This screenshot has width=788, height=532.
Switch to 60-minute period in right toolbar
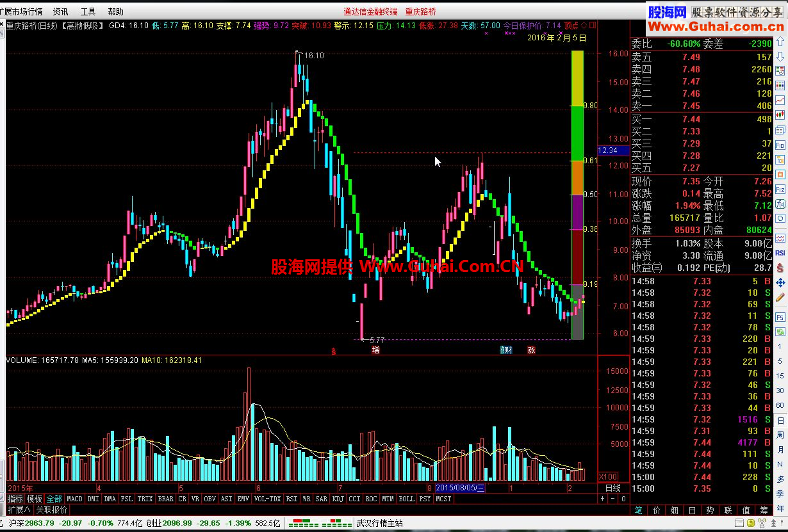tap(780, 407)
